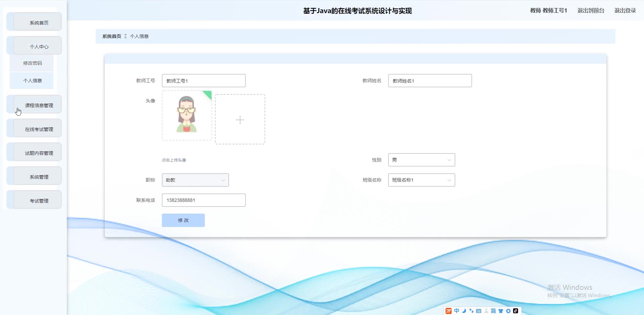
Task: Click the greyed user account icon in IME bar
Action: 486,311
